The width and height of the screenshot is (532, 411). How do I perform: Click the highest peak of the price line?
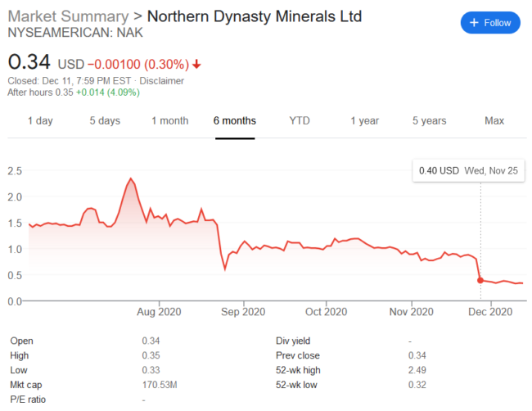click(x=130, y=179)
